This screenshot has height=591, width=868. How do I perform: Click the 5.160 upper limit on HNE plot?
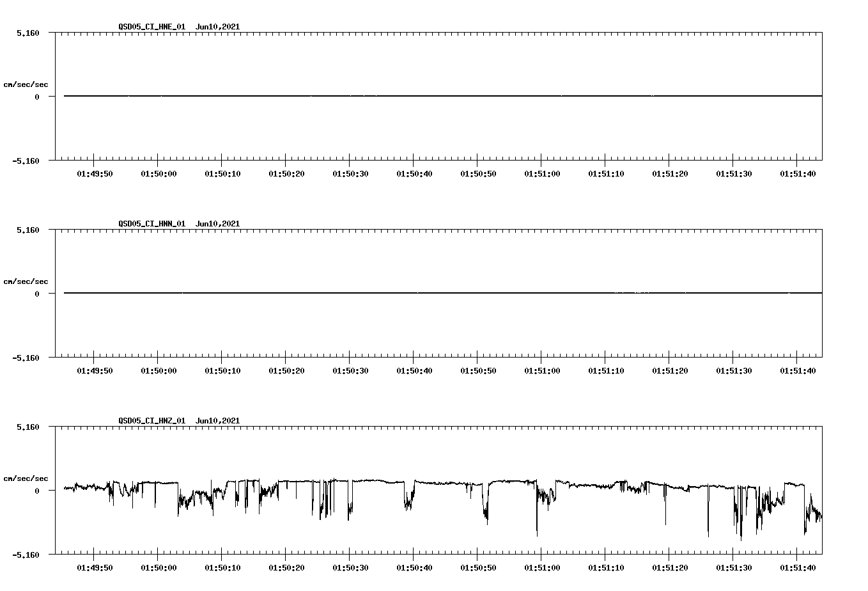point(28,33)
